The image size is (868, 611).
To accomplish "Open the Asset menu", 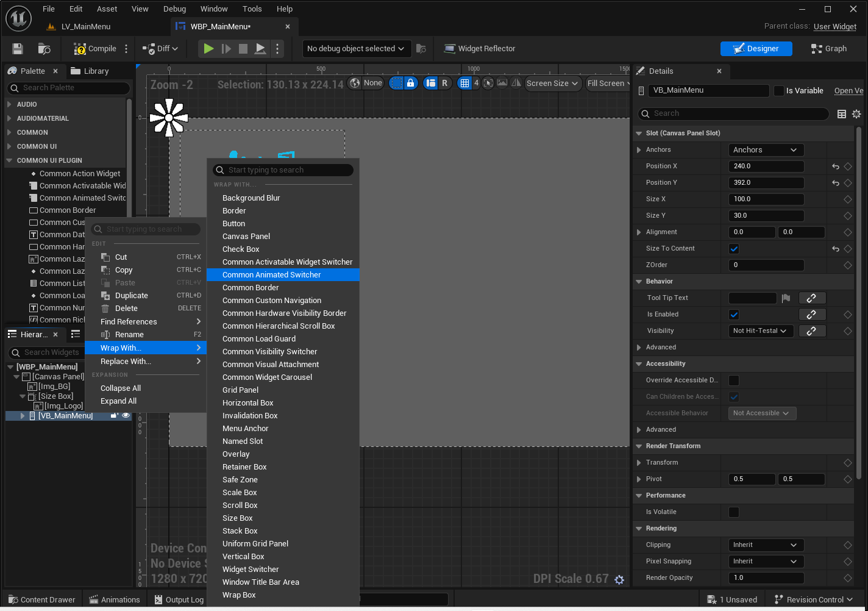I will [x=107, y=9].
